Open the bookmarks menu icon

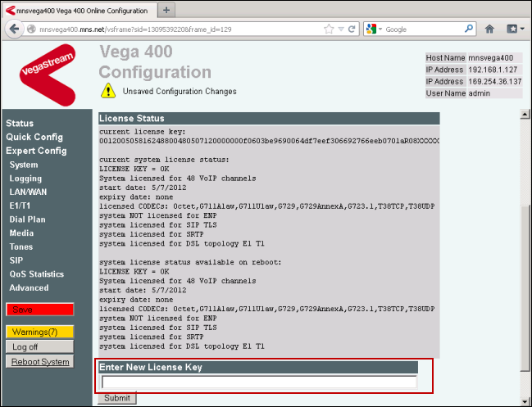[x=514, y=29]
